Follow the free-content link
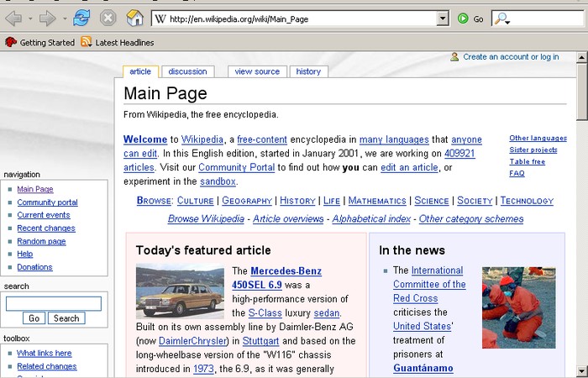The image size is (588, 378). click(x=262, y=139)
